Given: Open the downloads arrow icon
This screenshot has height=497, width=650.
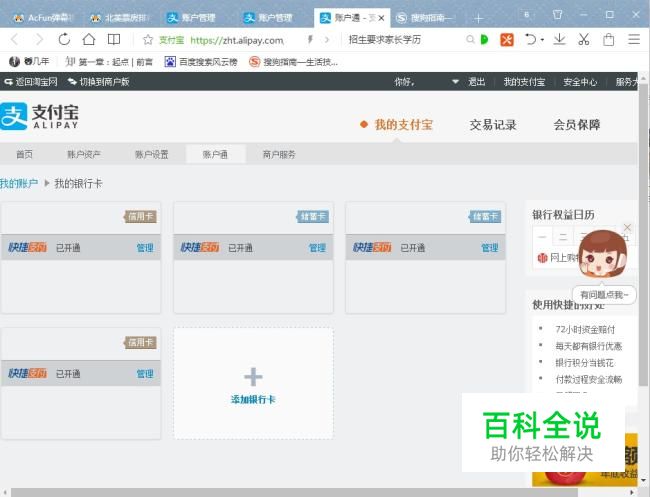Looking at the screenshot, I should pyautogui.click(x=560, y=39).
